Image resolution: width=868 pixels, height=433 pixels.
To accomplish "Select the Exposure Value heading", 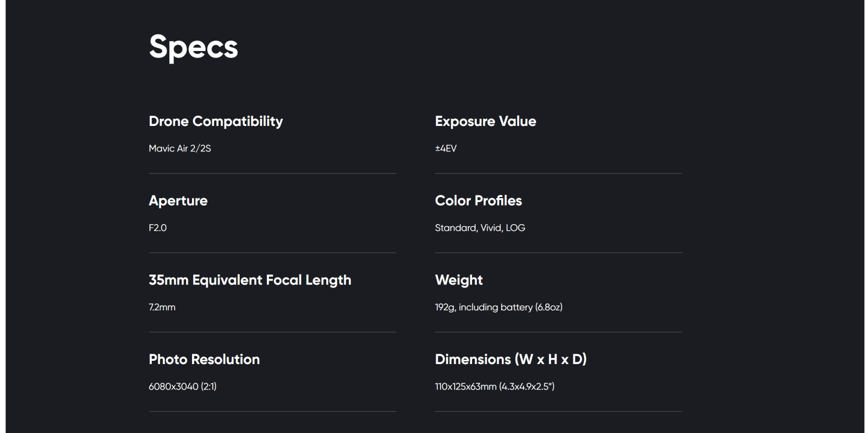I will point(486,122).
